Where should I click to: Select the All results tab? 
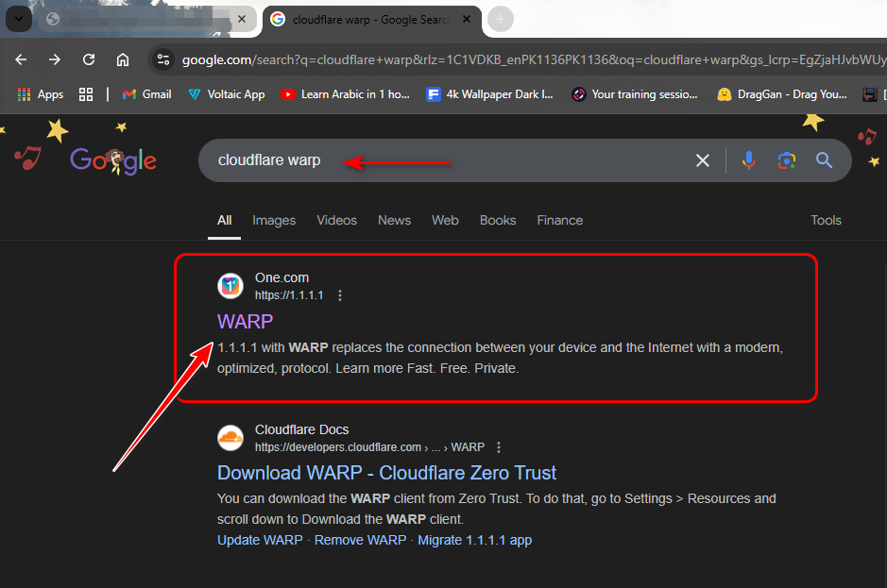click(x=225, y=221)
